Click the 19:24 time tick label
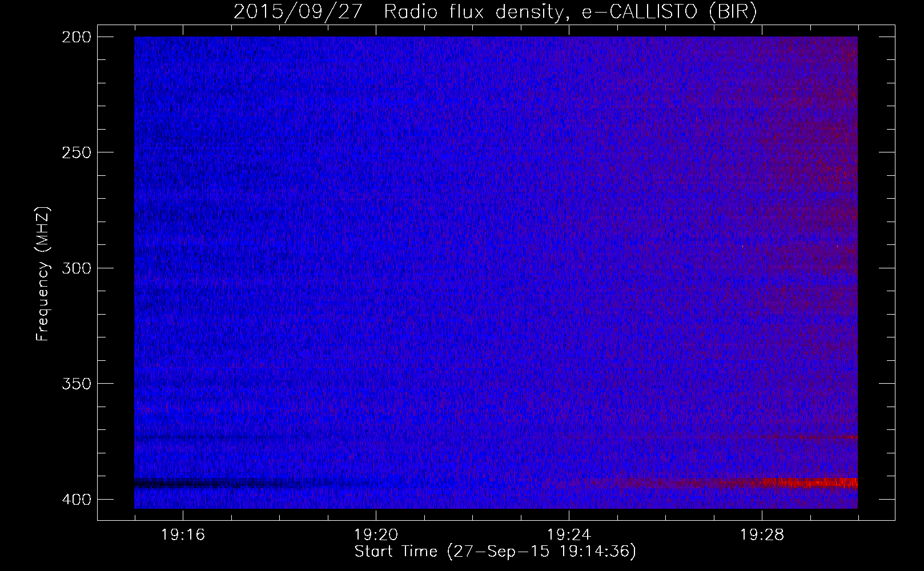 tap(569, 535)
